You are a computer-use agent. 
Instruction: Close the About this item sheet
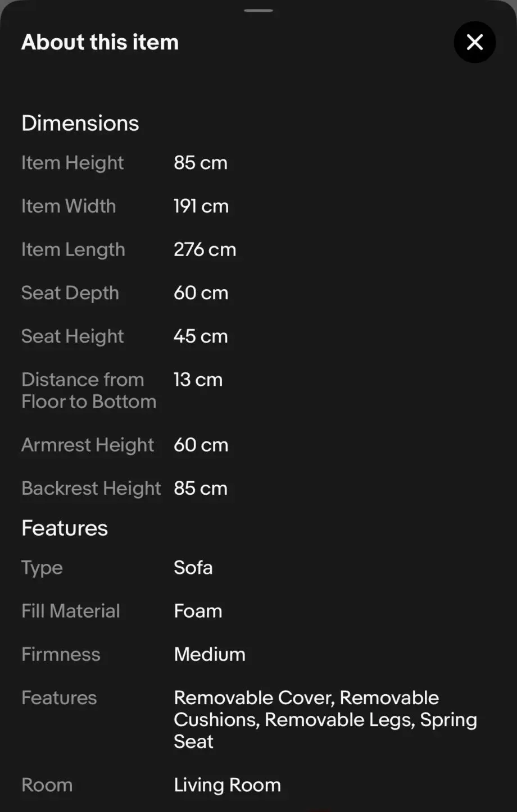tap(475, 42)
